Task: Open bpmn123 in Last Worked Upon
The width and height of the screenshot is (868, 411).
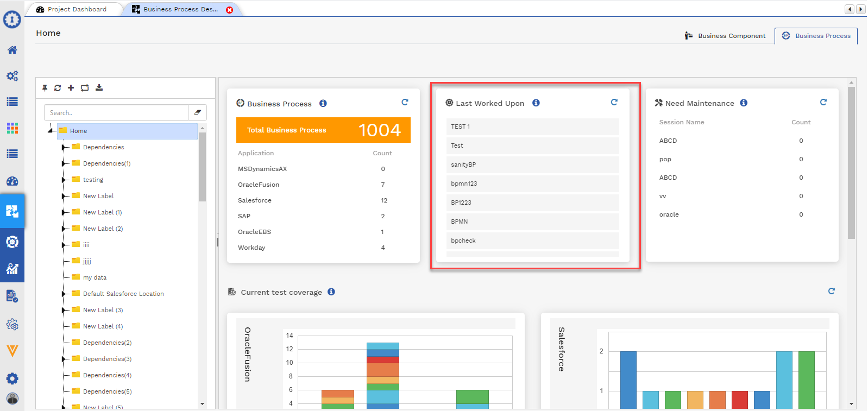Action: [x=532, y=184]
